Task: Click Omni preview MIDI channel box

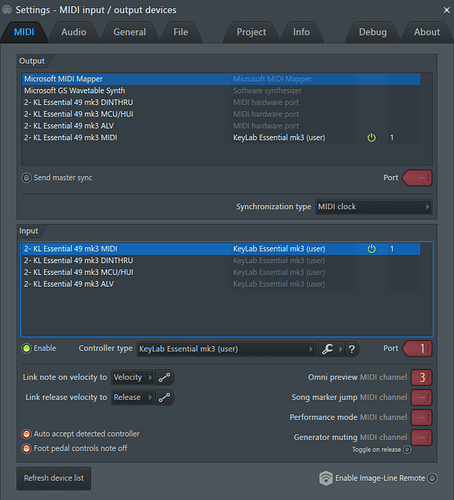Action: [x=422, y=377]
